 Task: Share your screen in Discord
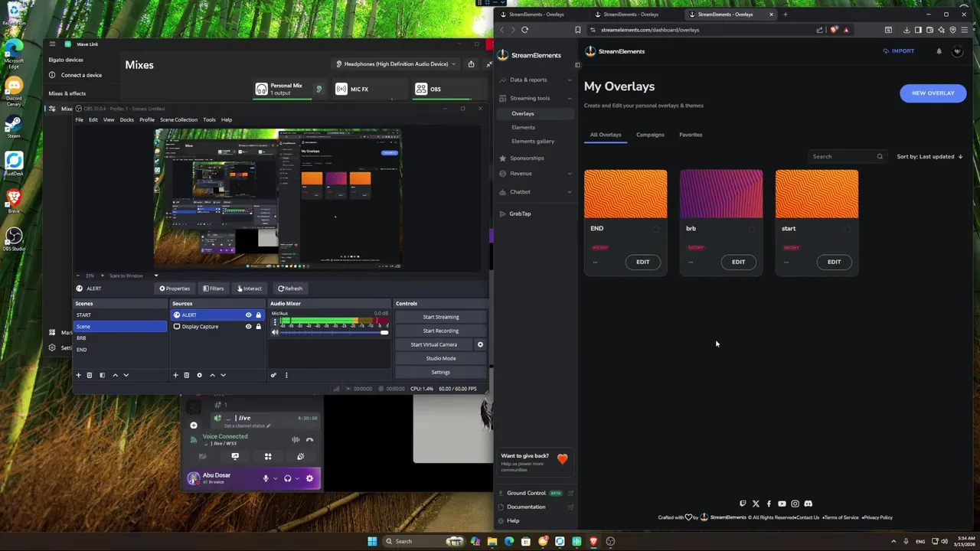[235, 456]
